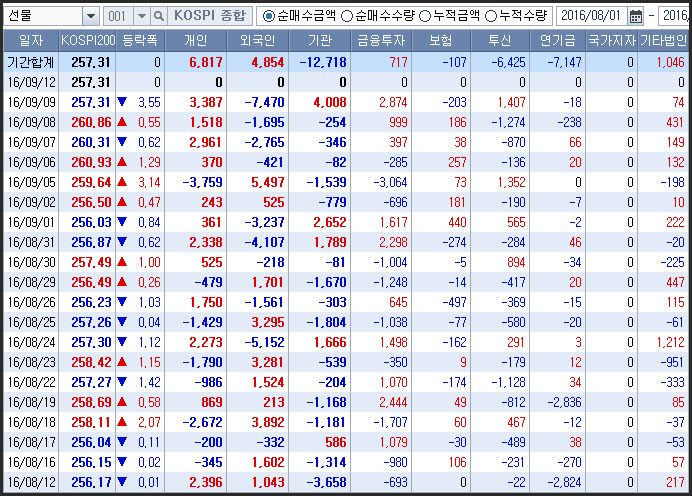Click the 일자 column header
692x496 pixels.
[x=31, y=41]
